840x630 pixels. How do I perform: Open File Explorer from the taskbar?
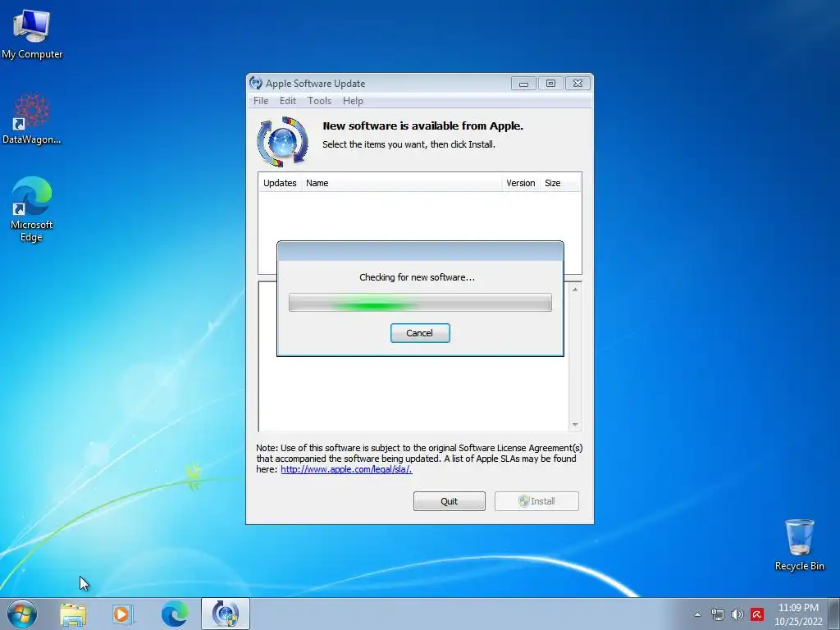[x=73, y=614]
